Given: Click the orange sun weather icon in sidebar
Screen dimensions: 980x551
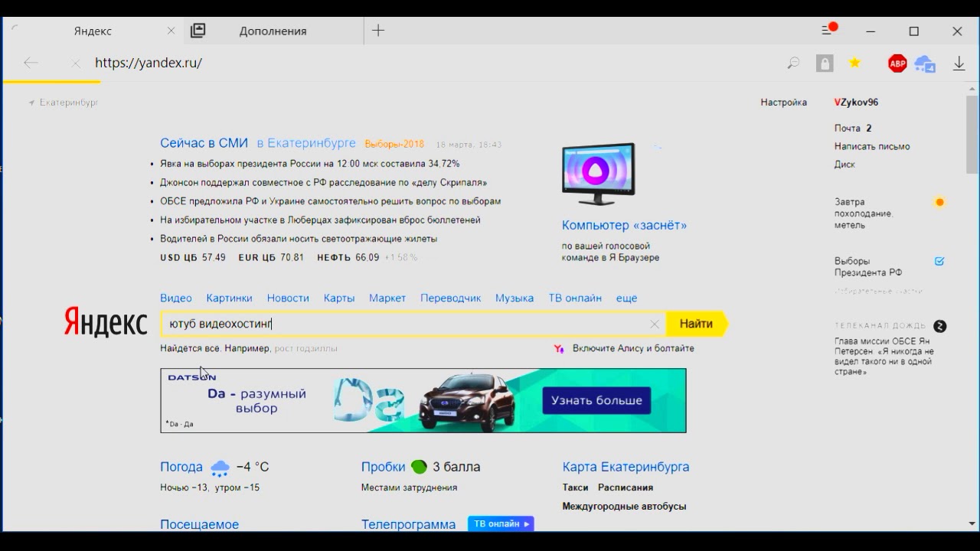Looking at the screenshot, I should [940, 202].
